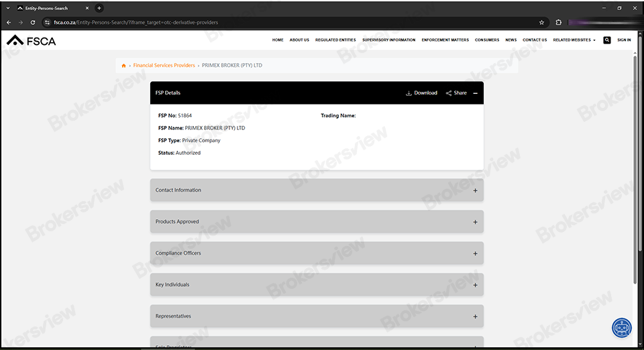Expand Representatives section

pos(317,316)
